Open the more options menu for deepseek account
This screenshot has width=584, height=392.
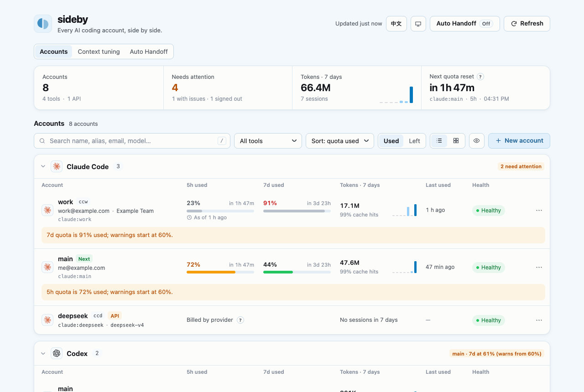539,320
